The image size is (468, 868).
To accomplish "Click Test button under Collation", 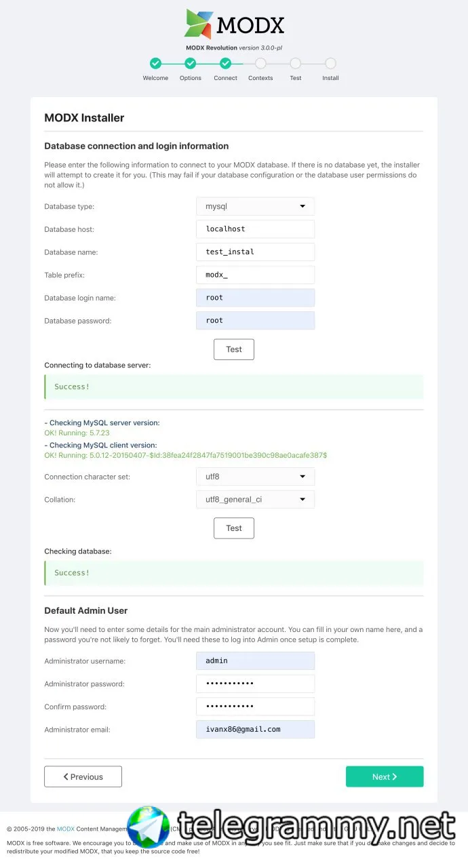I will (x=234, y=528).
